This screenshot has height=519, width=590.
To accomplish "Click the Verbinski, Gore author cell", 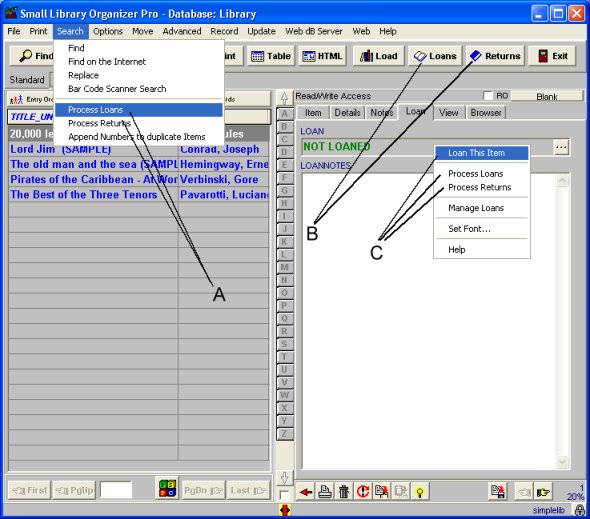I will click(x=224, y=180).
